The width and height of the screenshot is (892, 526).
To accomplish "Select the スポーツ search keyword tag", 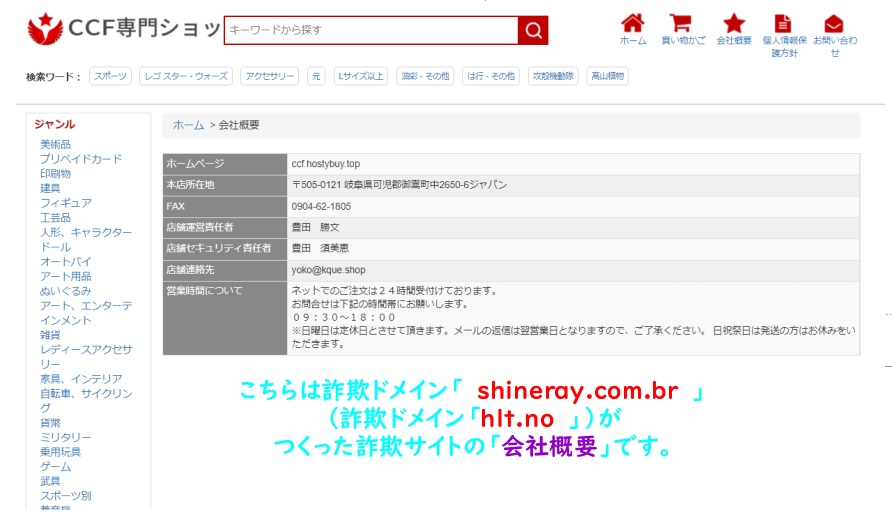I will click(x=110, y=76).
